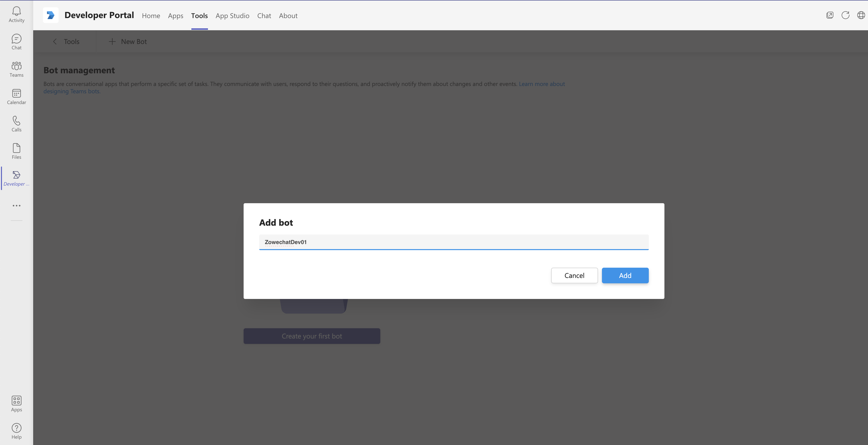Viewport: 868px width, 445px height.
Task: Click the Developer Portal logo icon
Action: coord(51,15)
